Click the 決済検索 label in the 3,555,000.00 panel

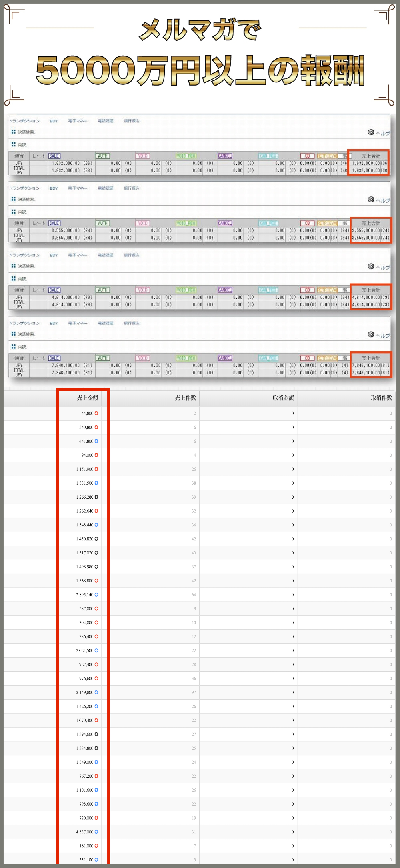point(26,199)
